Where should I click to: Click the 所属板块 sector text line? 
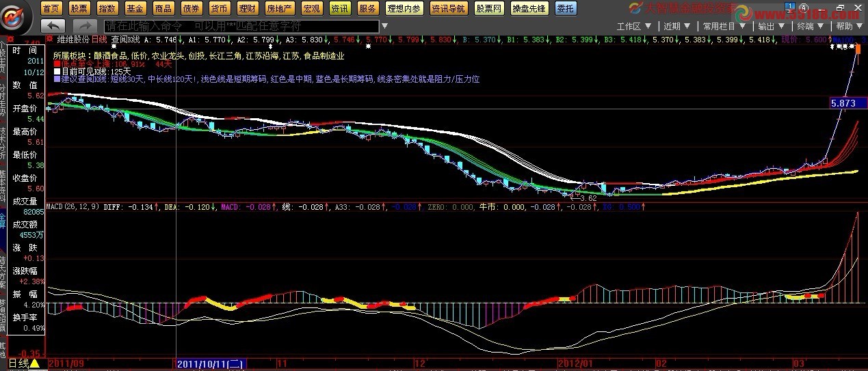[x=198, y=56]
